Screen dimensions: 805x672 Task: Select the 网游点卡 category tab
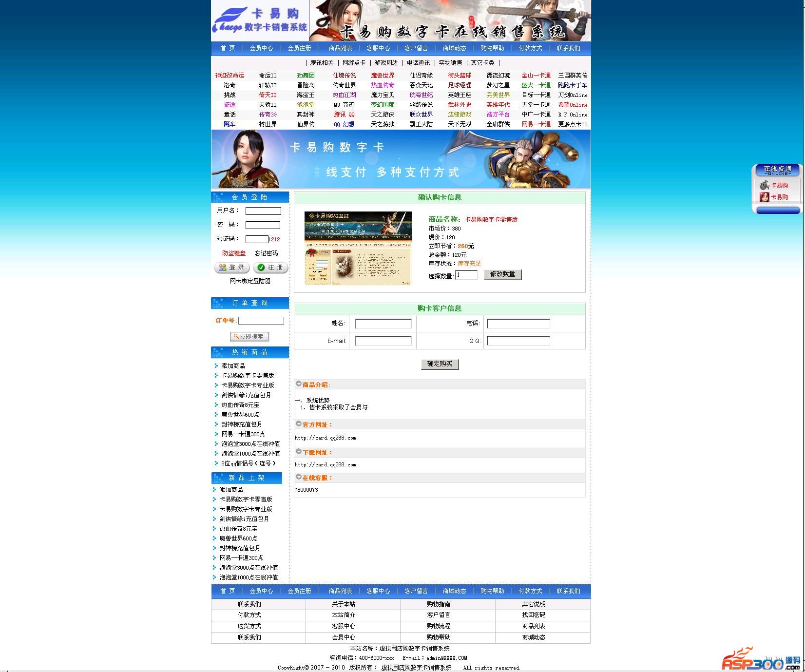point(354,63)
